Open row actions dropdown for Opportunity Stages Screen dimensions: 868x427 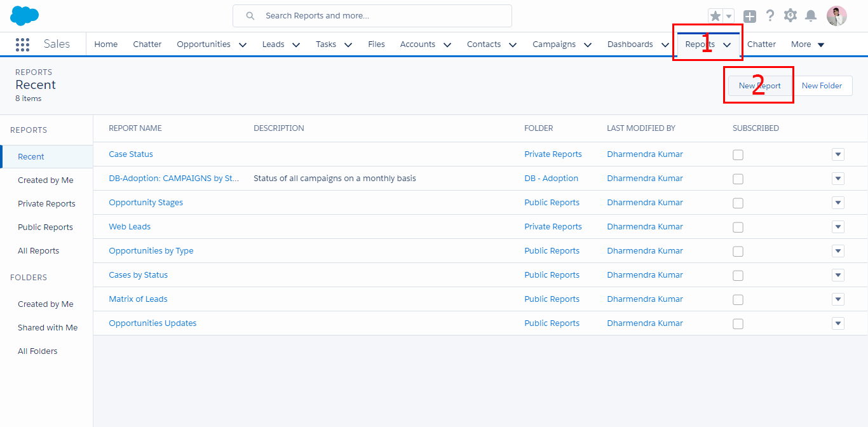[838, 203]
